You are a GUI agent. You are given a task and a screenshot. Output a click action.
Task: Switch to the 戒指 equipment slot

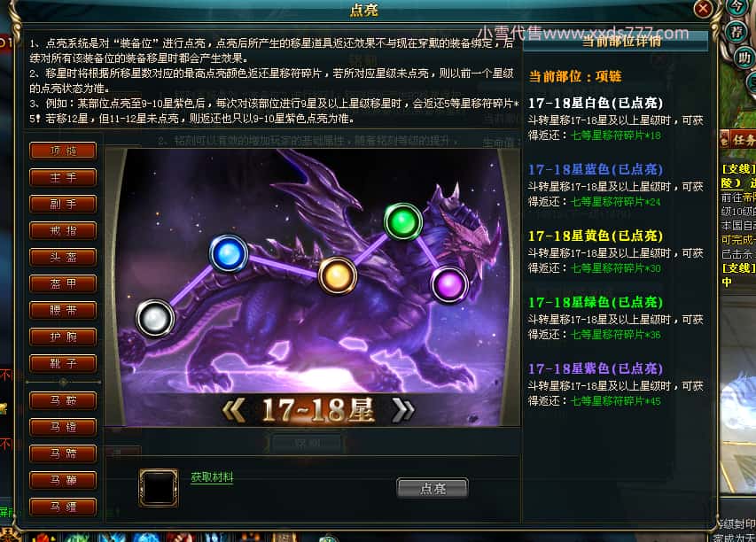[x=63, y=230]
